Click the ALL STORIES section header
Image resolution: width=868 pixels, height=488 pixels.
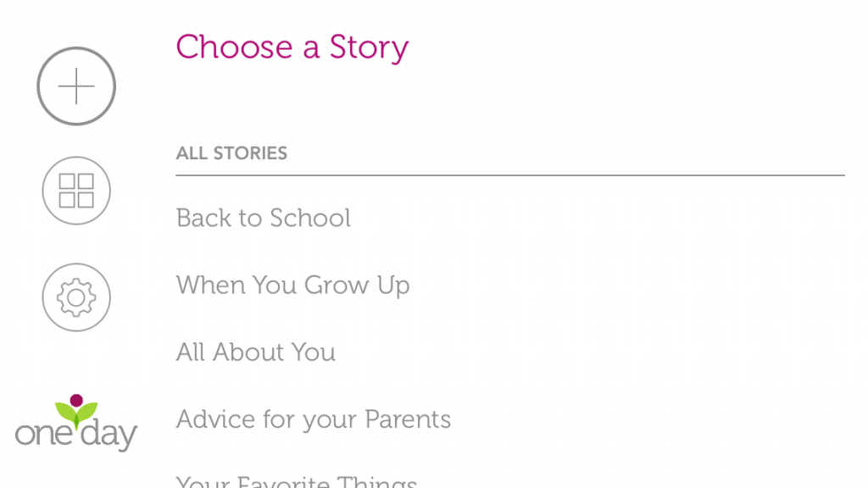pyautogui.click(x=231, y=153)
